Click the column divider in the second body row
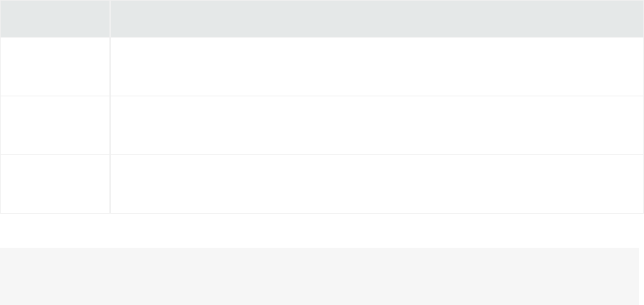 point(109,125)
